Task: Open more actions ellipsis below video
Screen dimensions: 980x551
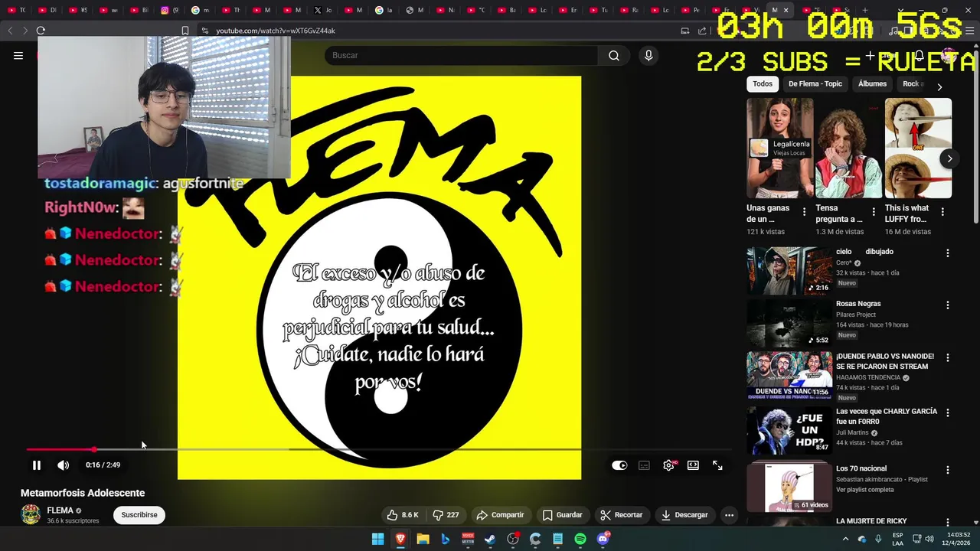Action: pyautogui.click(x=729, y=515)
